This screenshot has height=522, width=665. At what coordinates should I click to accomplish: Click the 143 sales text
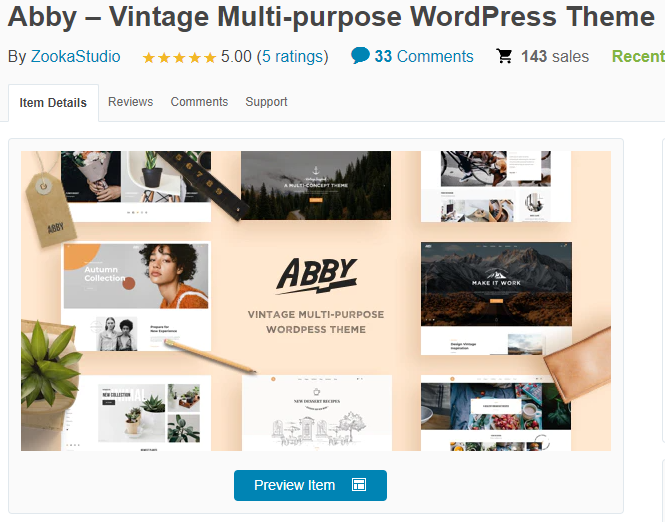point(555,56)
